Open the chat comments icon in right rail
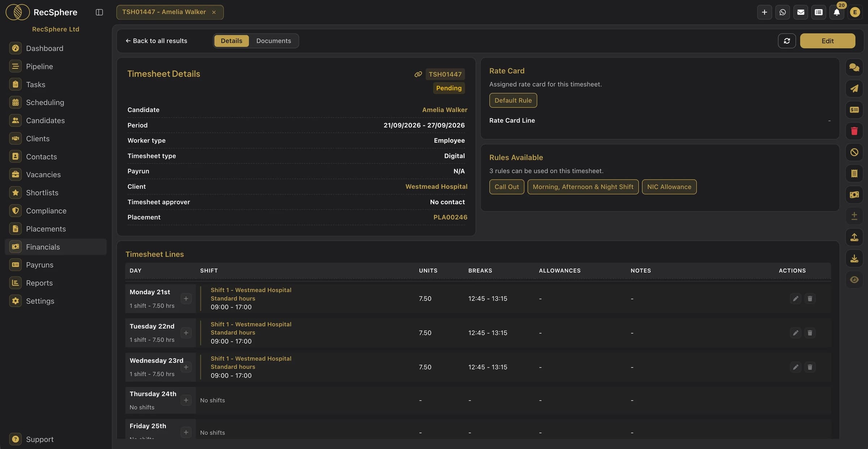Viewport: 868px width, 449px height. point(854,67)
